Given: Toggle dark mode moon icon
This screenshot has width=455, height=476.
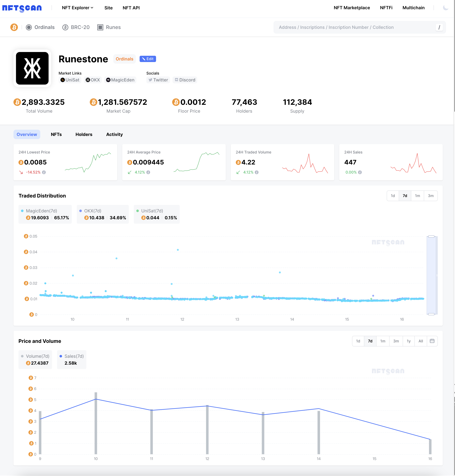Looking at the screenshot, I should click(x=446, y=8).
